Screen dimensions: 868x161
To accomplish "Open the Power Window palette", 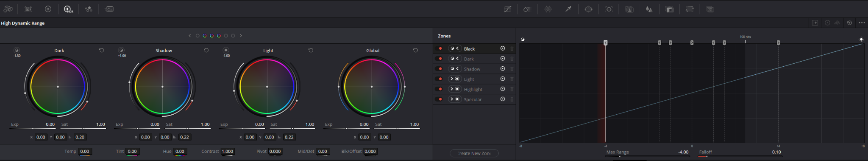I will click(588, 9).
